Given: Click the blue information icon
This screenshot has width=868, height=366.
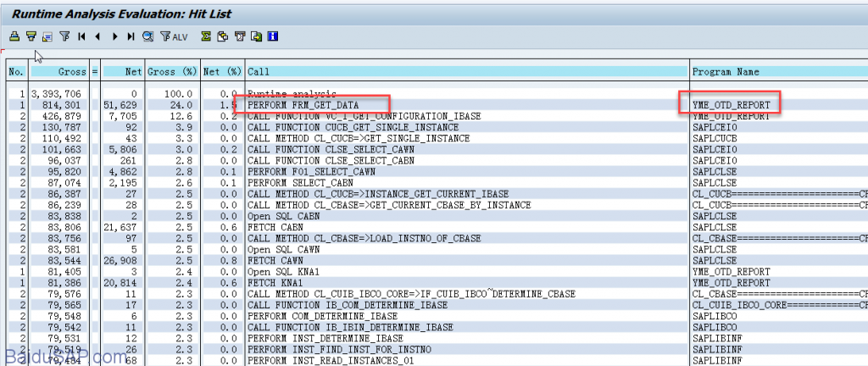Looking at the screenshot, I should pyautogui.click(x=272, y=36).
